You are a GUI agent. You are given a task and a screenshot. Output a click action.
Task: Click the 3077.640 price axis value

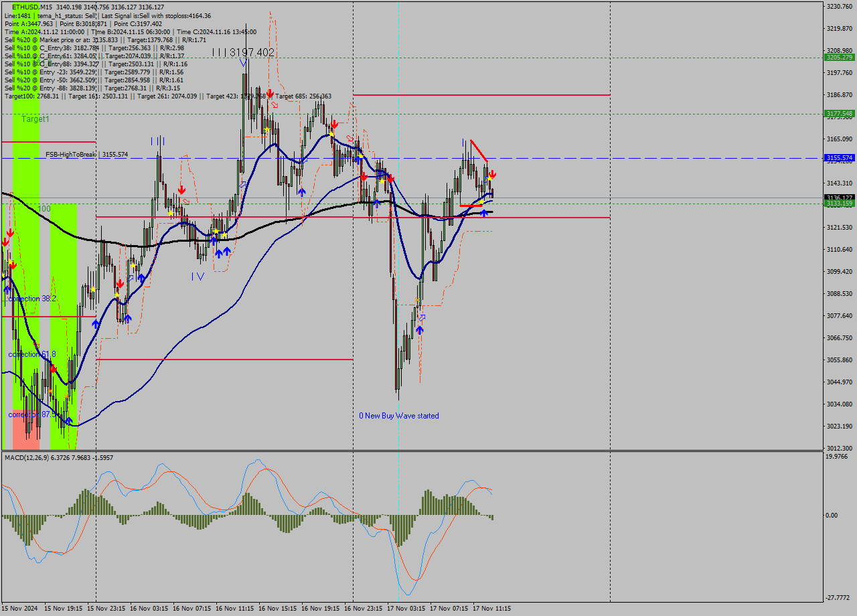tap(840, 316)
